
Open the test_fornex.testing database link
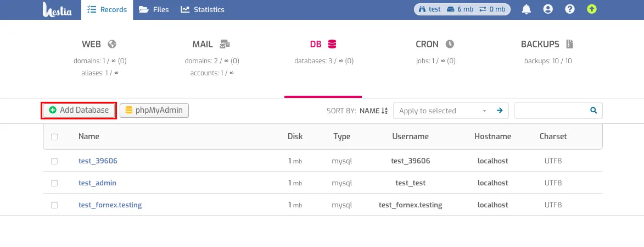(x=110, y=205)
